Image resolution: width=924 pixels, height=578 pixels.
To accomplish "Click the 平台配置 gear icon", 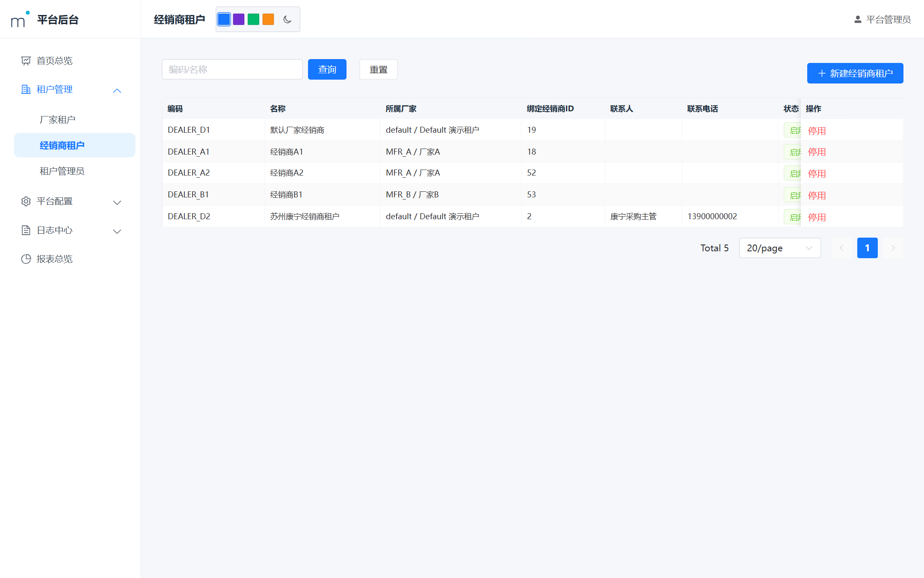I will pyautogui.click(x=26, y=201).
